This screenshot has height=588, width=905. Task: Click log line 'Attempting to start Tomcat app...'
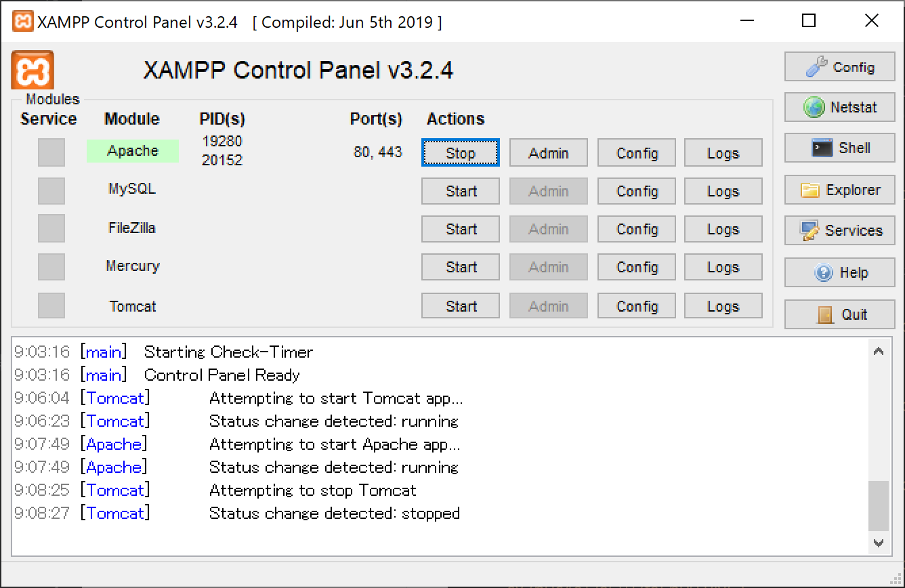[x=337, y=398]
